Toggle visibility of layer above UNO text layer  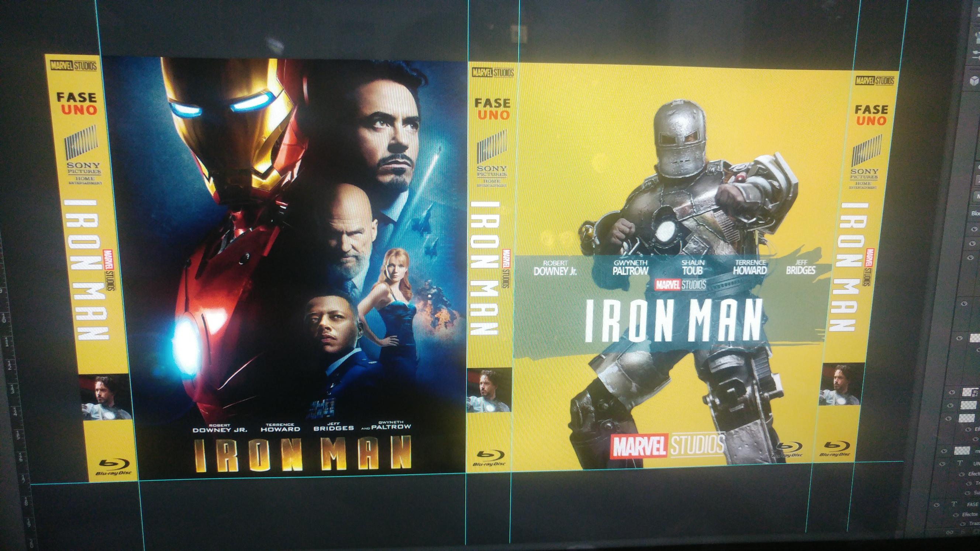coord(944,451)
